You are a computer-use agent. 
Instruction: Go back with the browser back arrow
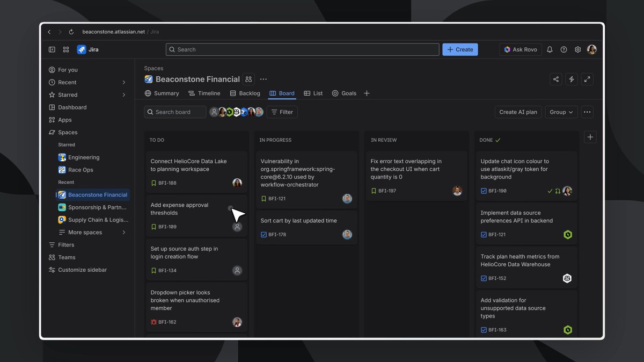[49, 32]
